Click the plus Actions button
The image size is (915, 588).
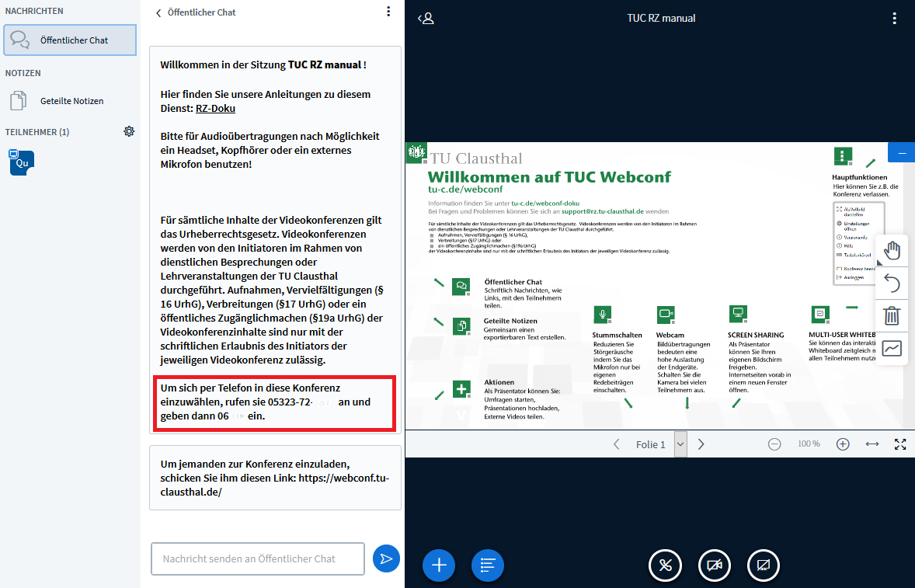(439, 565)
